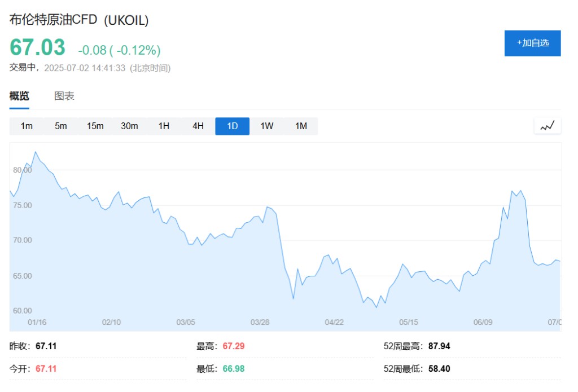Select the 5m timeframe
The height and width of the screenshot is (392, 578).
pos(61,126)
